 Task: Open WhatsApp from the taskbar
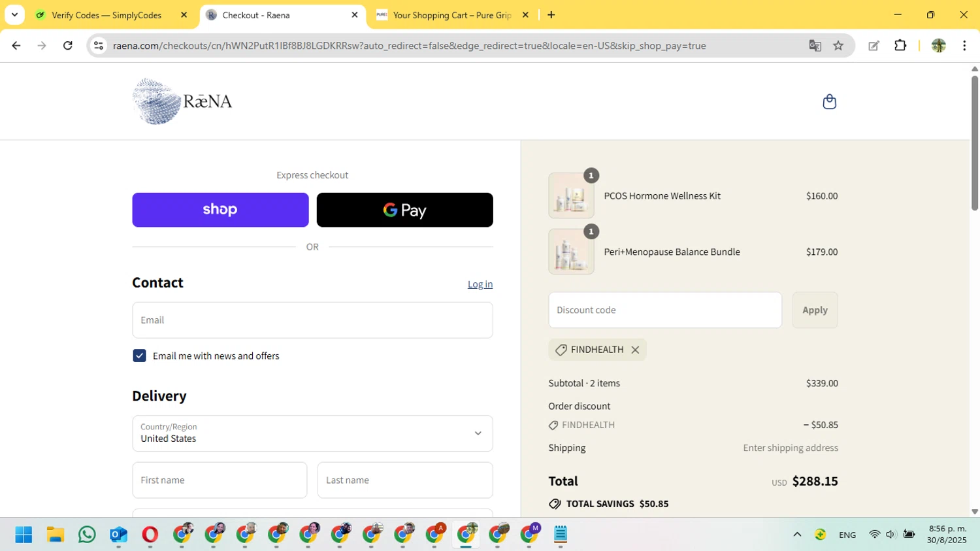[x=87, y=535]
